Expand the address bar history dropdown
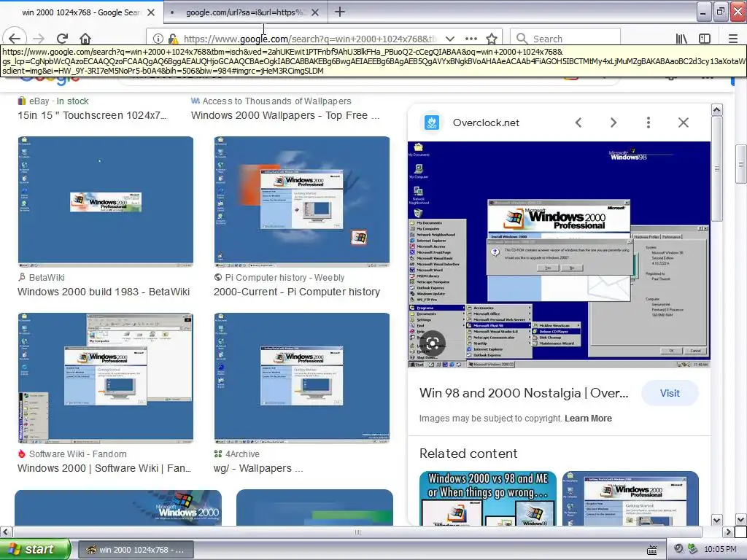 pos(449,39)
